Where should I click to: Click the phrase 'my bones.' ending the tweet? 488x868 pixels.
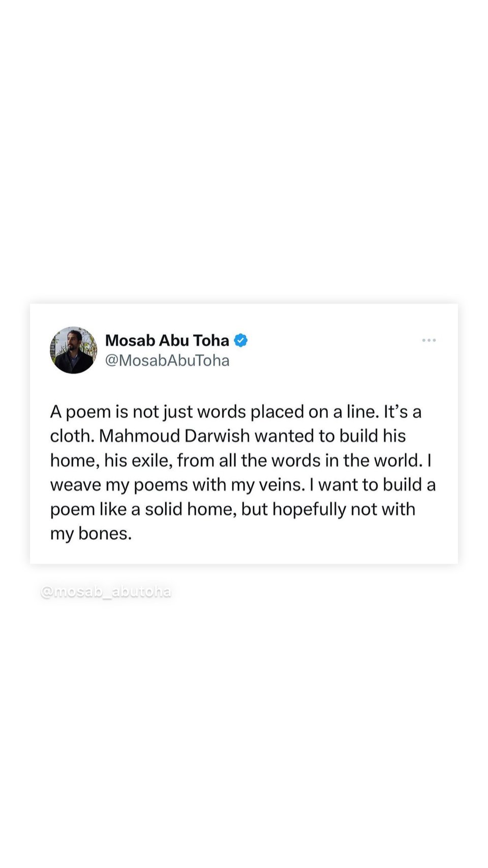click(x=90, y=534)
